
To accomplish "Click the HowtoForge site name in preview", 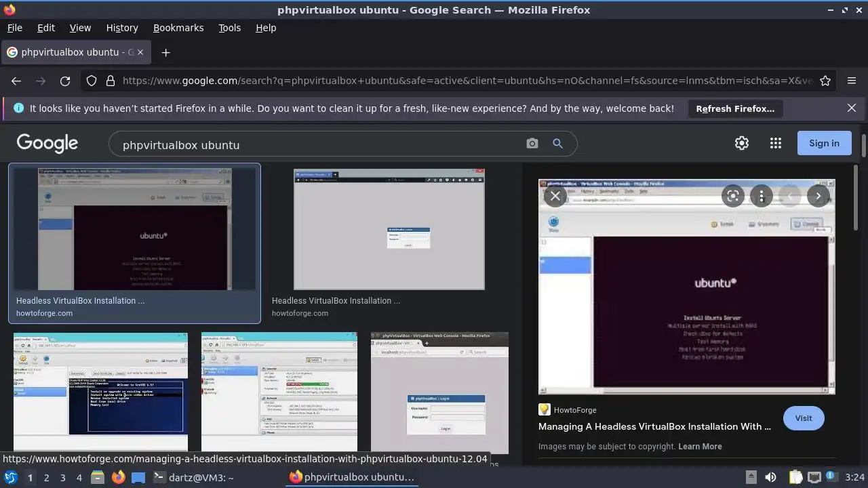I will (575, 410).
